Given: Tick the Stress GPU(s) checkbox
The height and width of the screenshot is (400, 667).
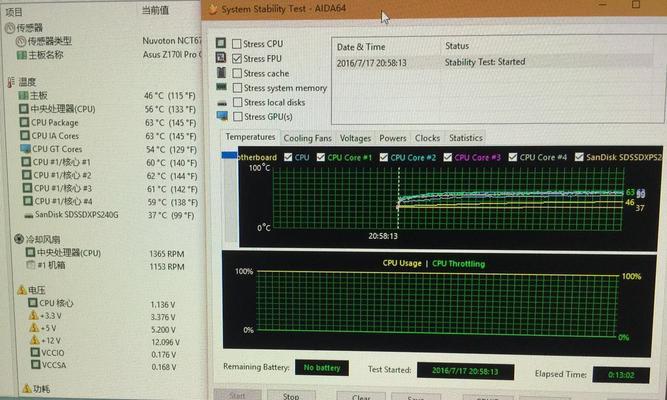Looking at the screenshot, I should click(x=237, y=117).
